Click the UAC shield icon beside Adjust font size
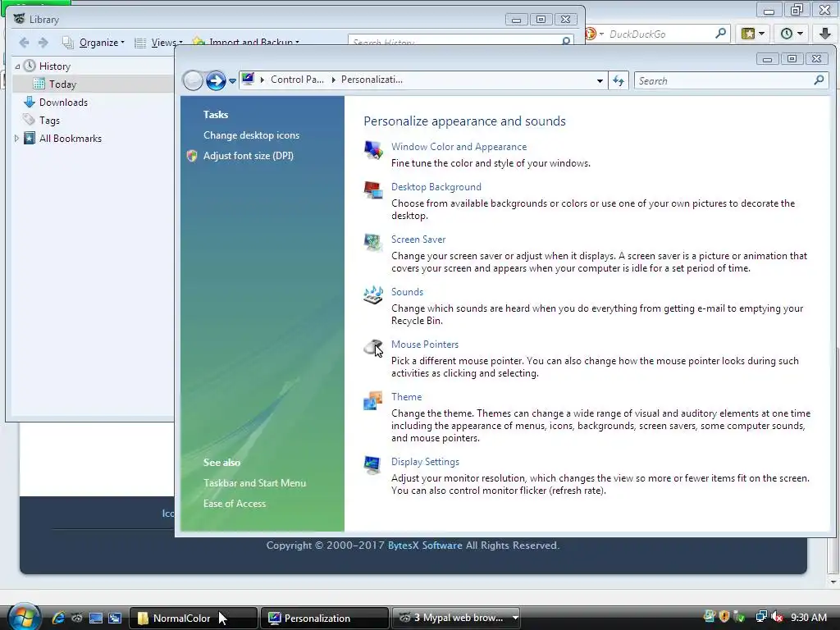 point(192,156)
